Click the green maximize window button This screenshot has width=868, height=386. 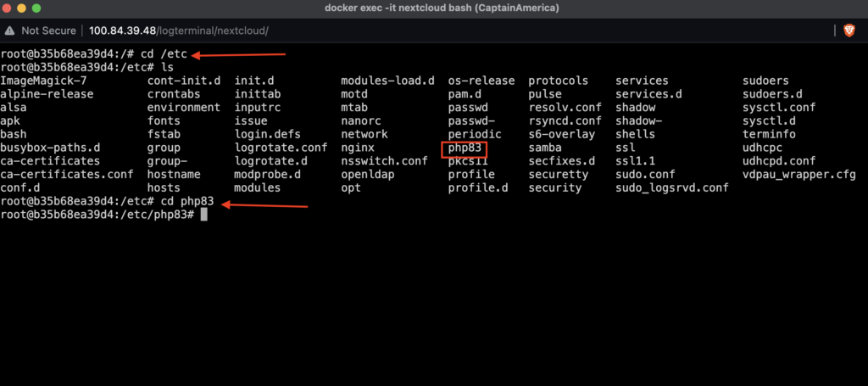pyautogui.click(x=36, y=8)
